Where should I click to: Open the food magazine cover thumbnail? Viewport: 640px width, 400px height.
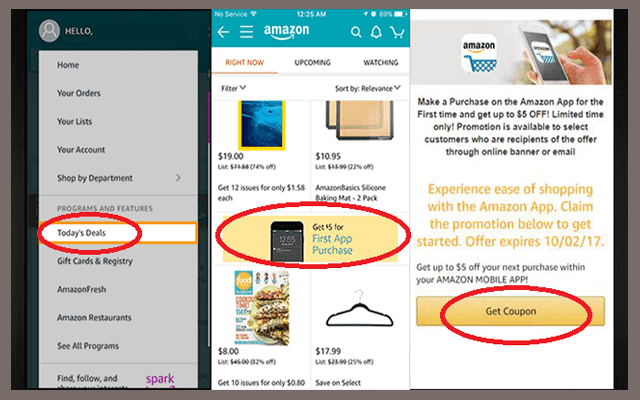point(262,307)
